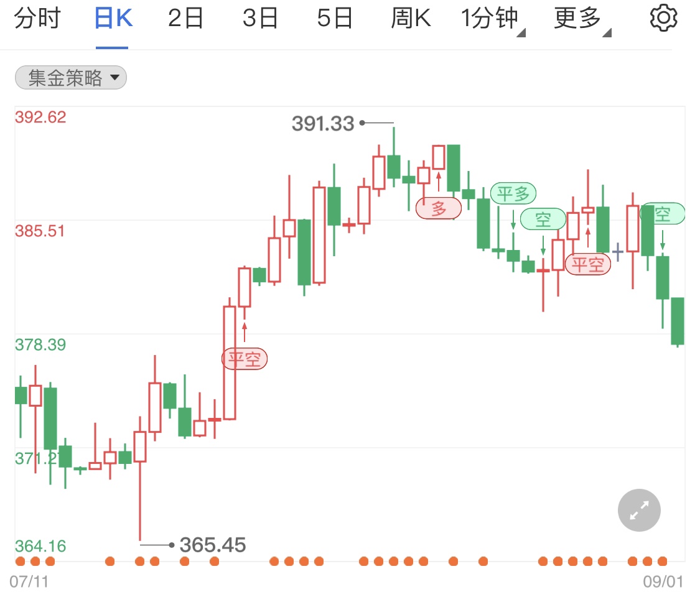Screen dimensions: 700x597
Task: Tap the 365.45 low price label
Action: [x=213, y=545]
